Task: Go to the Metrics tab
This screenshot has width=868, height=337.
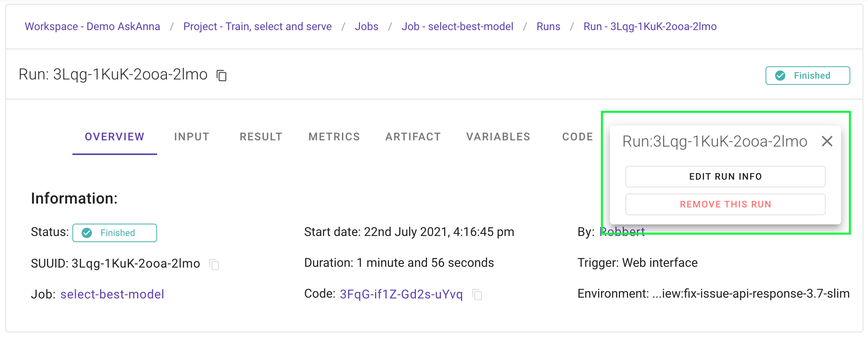Action: (x=334, y=137)
